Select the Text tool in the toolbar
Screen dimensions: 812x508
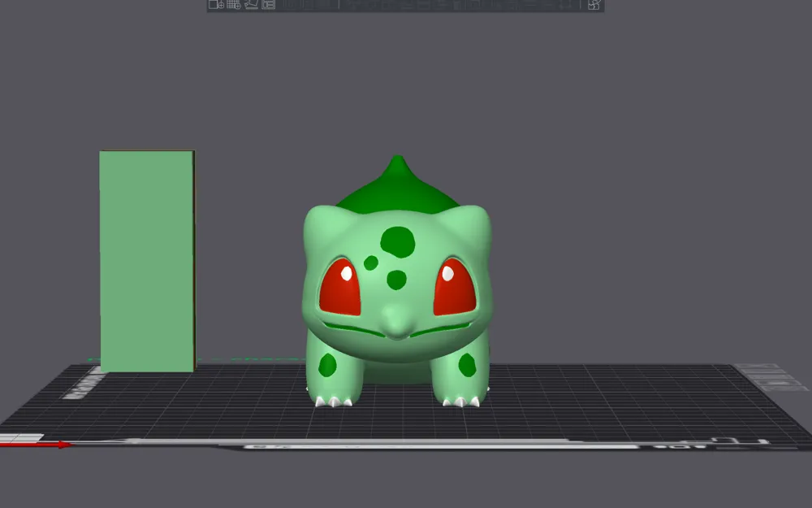pos(492,7)
